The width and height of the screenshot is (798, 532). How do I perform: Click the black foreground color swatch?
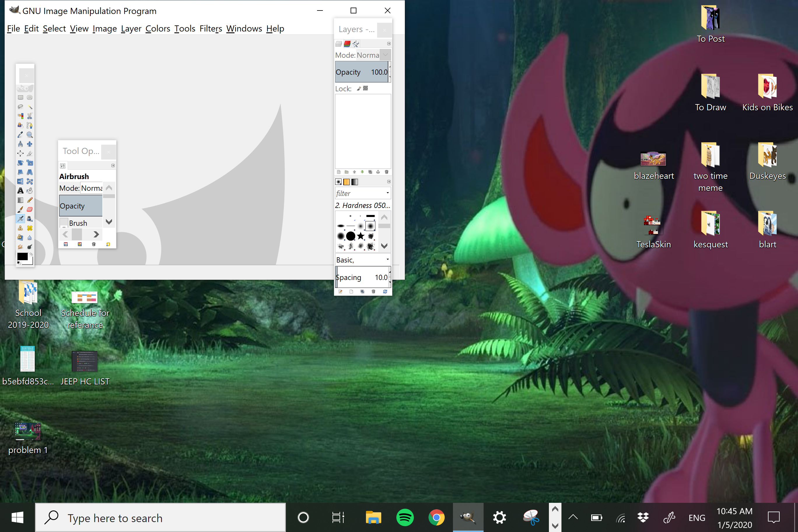coord(22,257)
